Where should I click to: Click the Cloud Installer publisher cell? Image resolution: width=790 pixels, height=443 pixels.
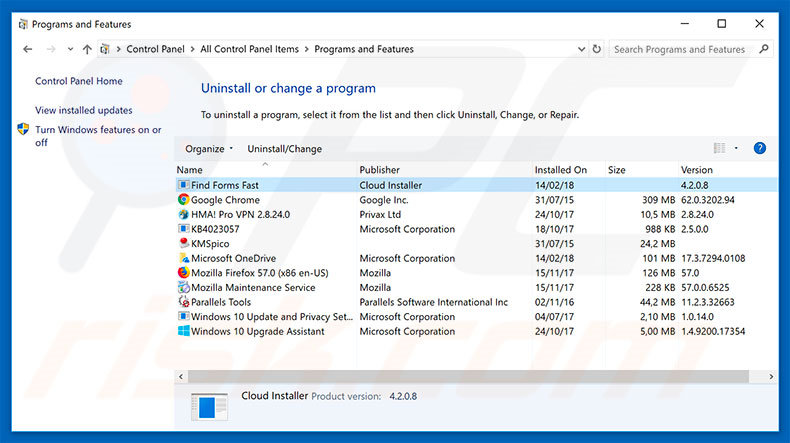click(390, 185)
